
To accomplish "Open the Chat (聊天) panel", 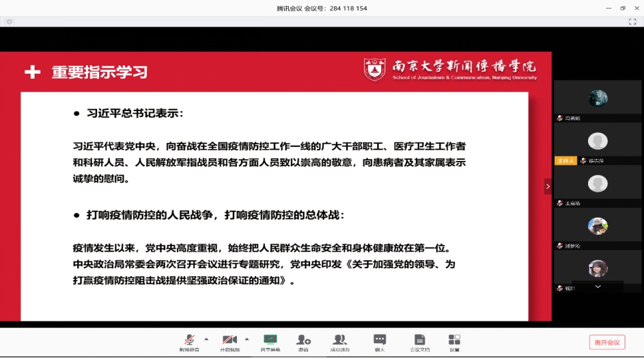I will [x=380, y=341].
